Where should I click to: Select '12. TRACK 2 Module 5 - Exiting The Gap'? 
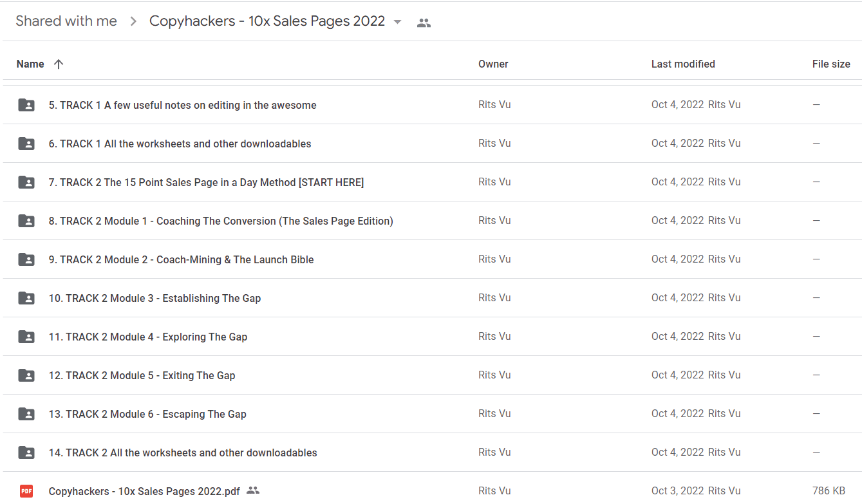coord(142,376)
